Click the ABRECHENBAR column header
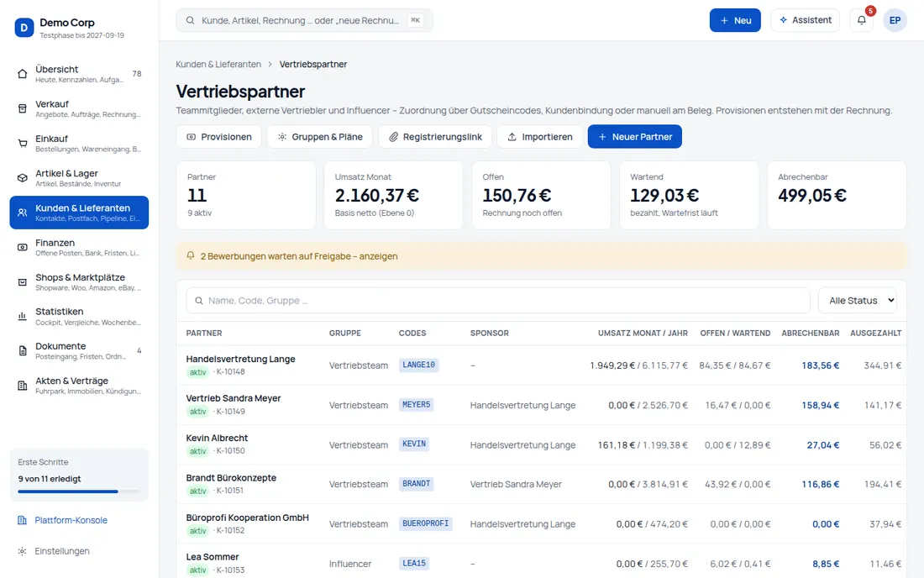Image resolution: width=924 pixels, height=578 pixels. tap(811, 333)
